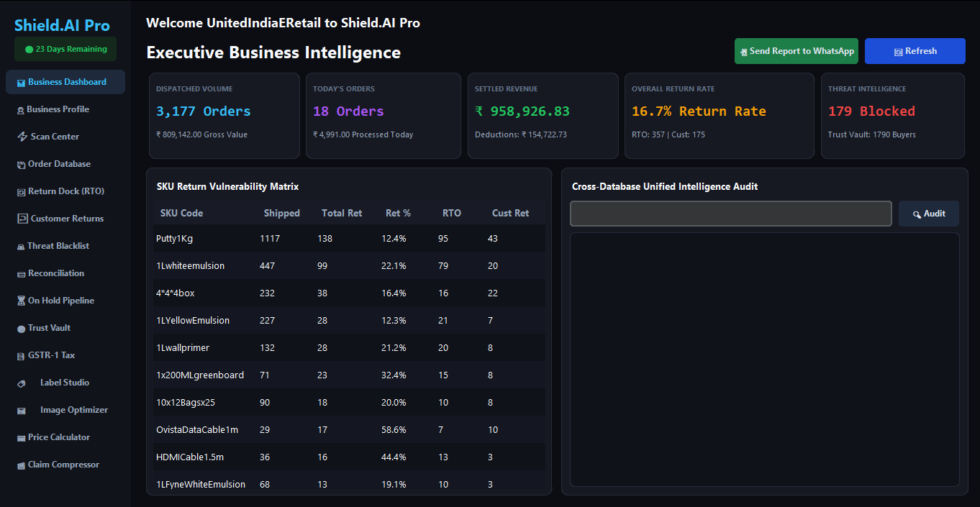Send Report to WhatsApp
This screenshot has height=507, width=980.
[x=797, y=51]
